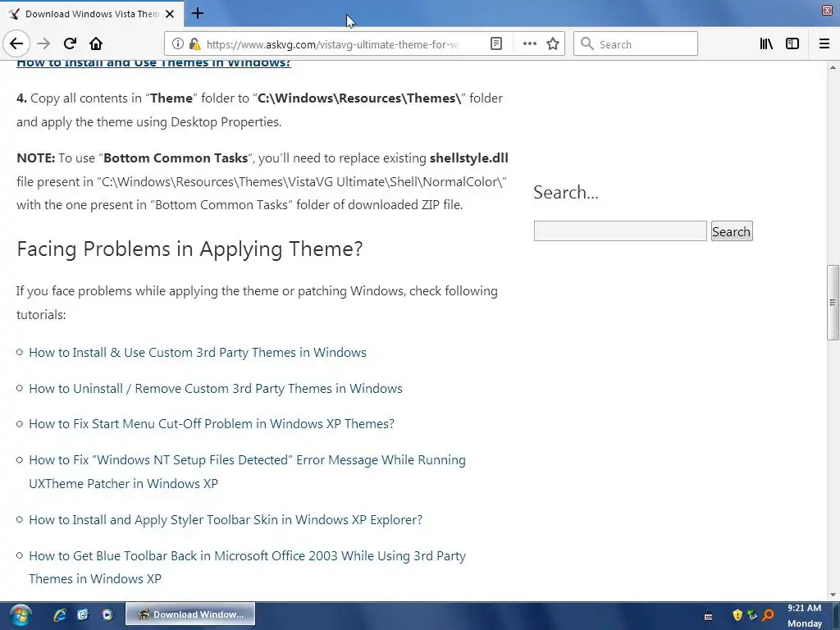840x630 pixels.
Task: Open a new tab with the plus button
Action: click(197, 13)
